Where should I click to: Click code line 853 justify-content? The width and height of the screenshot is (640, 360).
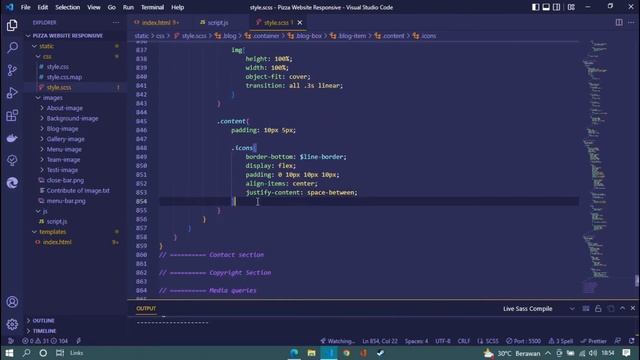pos(301,192)
